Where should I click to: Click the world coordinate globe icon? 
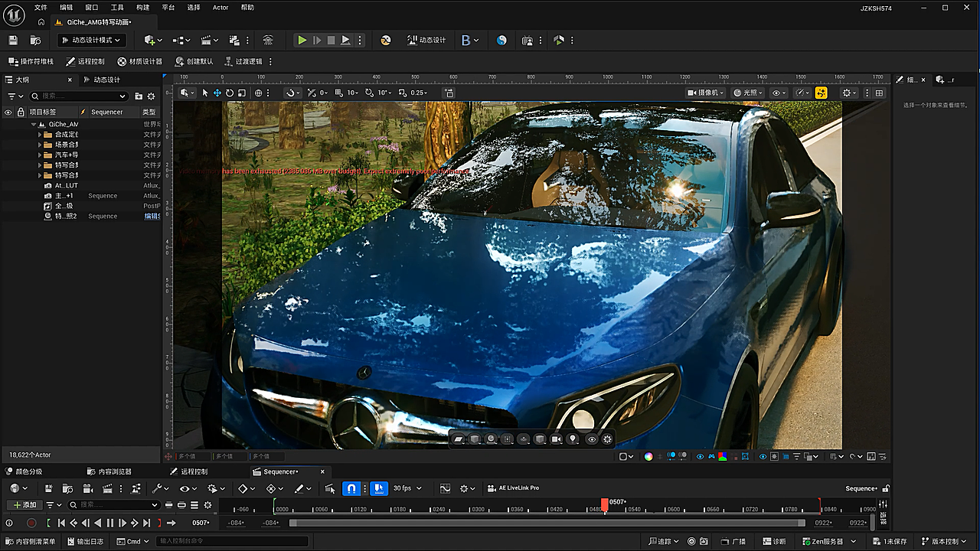[x=259, y=93]
